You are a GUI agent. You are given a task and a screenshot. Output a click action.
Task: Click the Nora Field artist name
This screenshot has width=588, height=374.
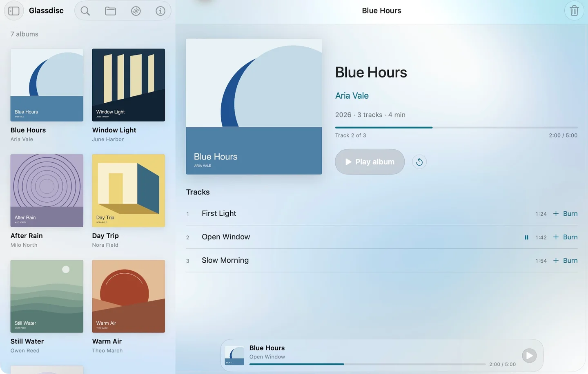pyautogui.click(x=105, y=245)
